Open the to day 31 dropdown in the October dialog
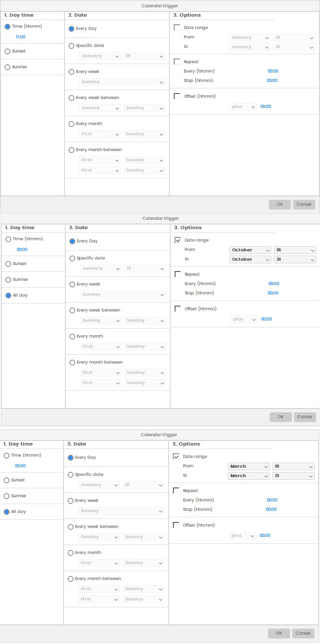This screenshot has height=644, width=320. (295, 259)
